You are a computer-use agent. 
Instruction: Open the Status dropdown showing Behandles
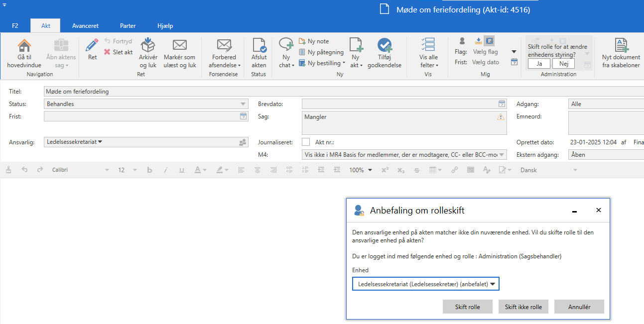145,104
